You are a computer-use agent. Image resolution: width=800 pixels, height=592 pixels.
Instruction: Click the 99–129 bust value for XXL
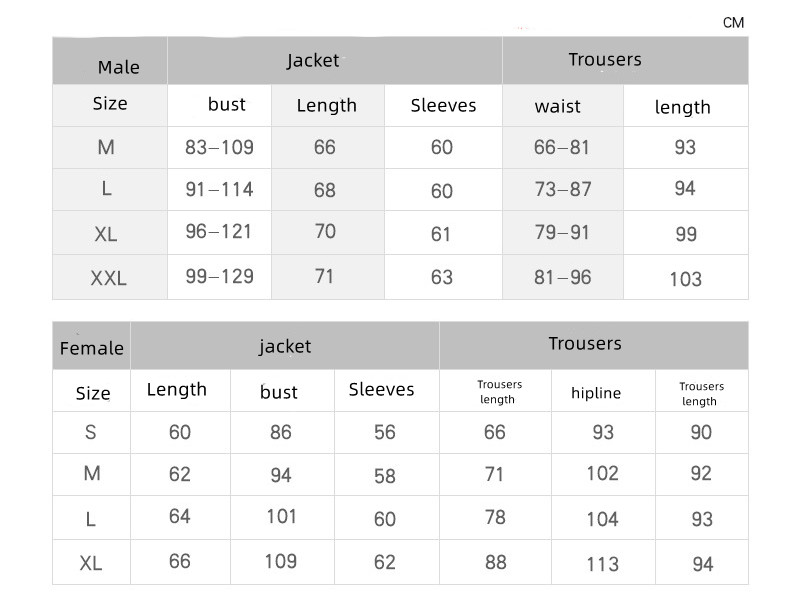click(x=219, y=276)
